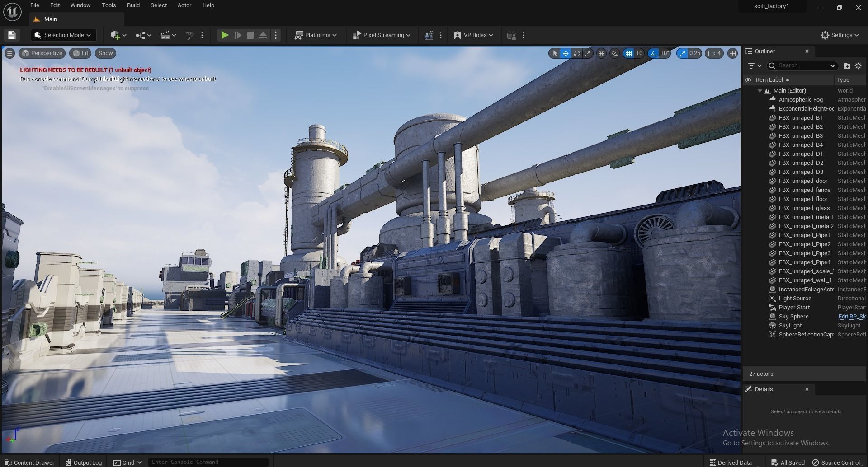Toggle scale snapping icon
868x467 pixels.
(x=682, y=53)
